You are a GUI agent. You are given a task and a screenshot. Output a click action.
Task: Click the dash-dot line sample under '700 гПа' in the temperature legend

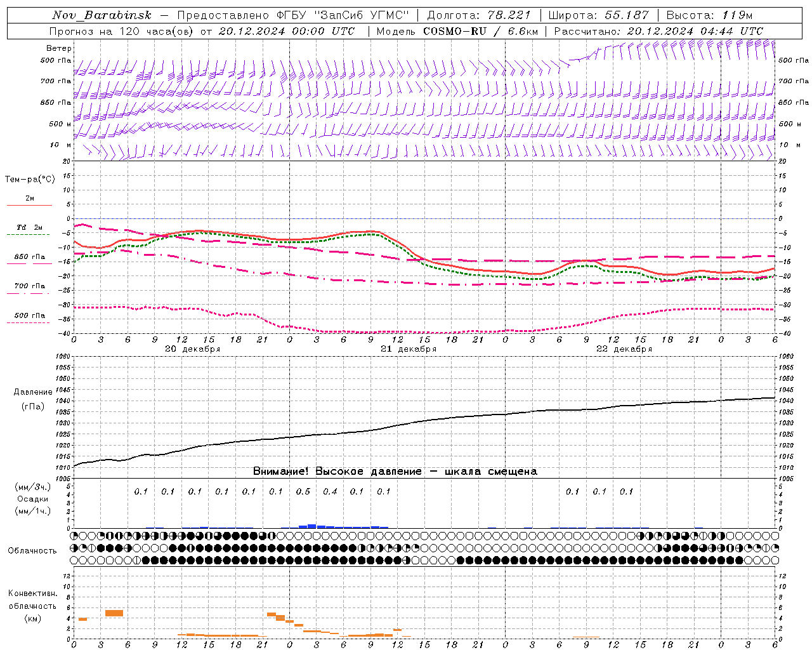click(x=29, y=294)
